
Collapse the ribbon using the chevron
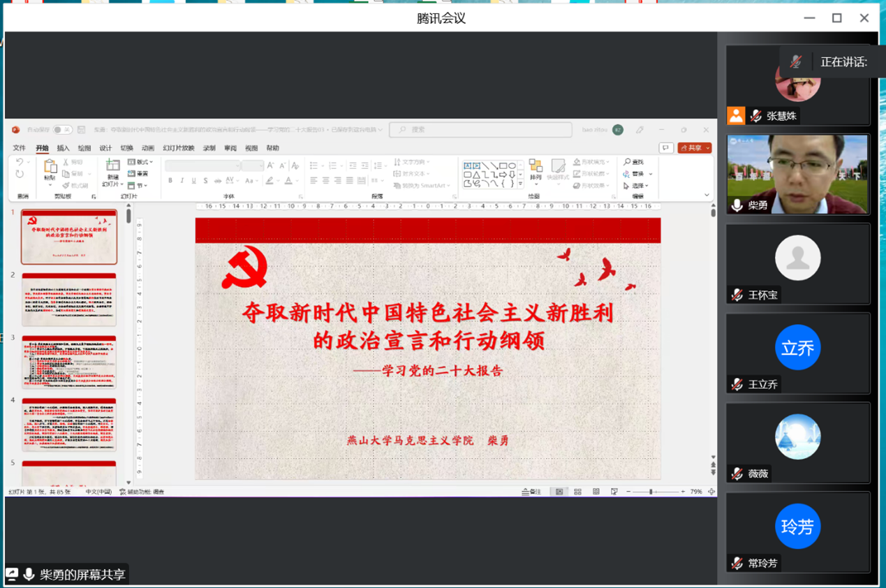pos(707,196)
